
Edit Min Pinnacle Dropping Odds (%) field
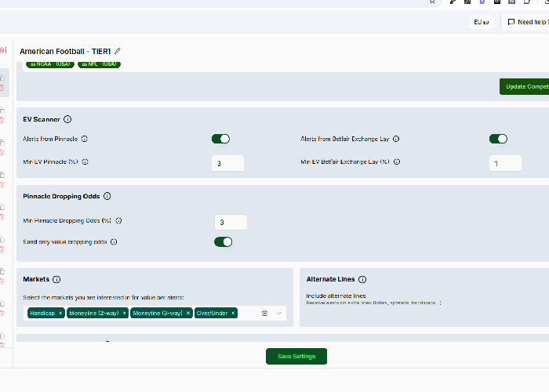pos(231,222)
